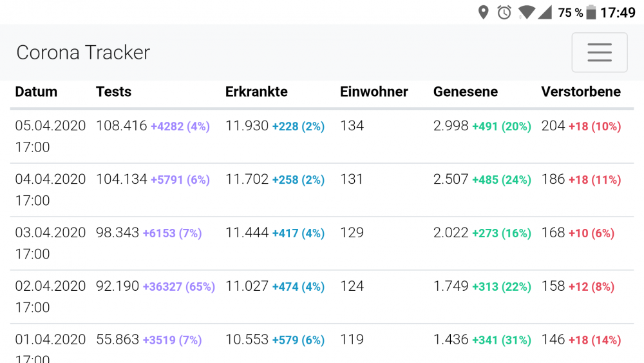
Task: Tap the battery status icon
Action: (591, 12)
